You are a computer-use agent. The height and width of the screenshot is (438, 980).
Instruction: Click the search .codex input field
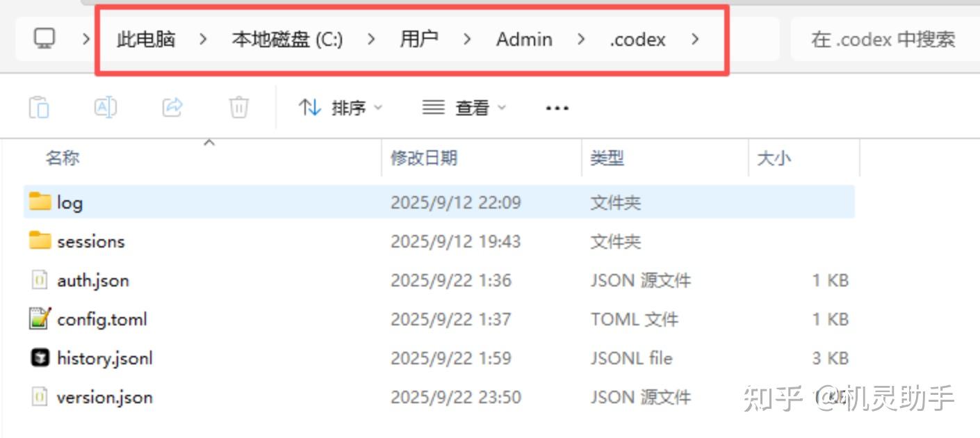[884, 40]
